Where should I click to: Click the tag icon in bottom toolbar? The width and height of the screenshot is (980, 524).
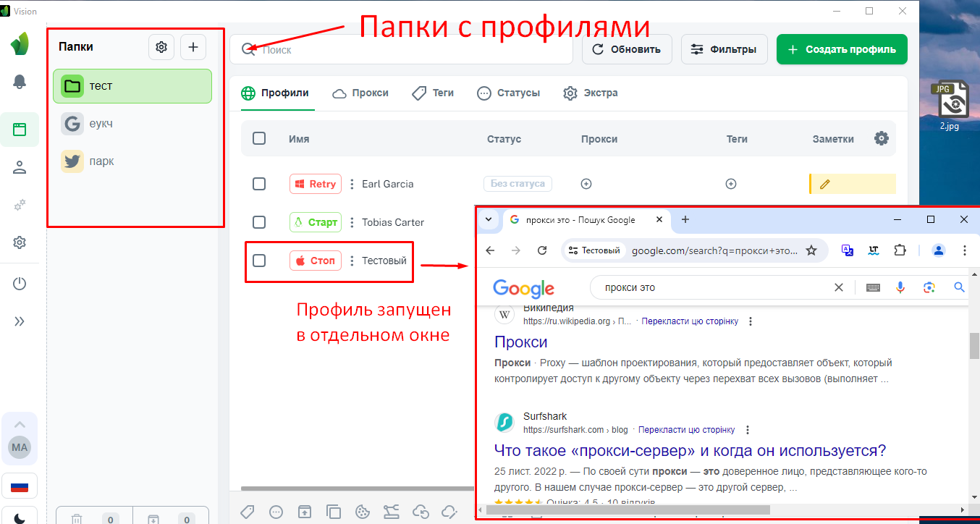247,512
